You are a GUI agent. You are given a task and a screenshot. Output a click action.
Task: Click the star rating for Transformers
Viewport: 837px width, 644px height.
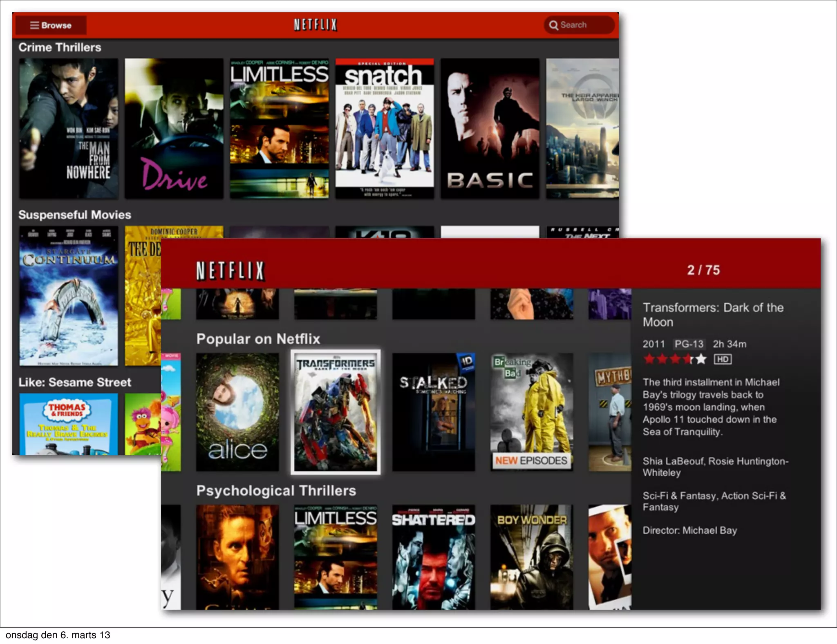coord(675,359)
